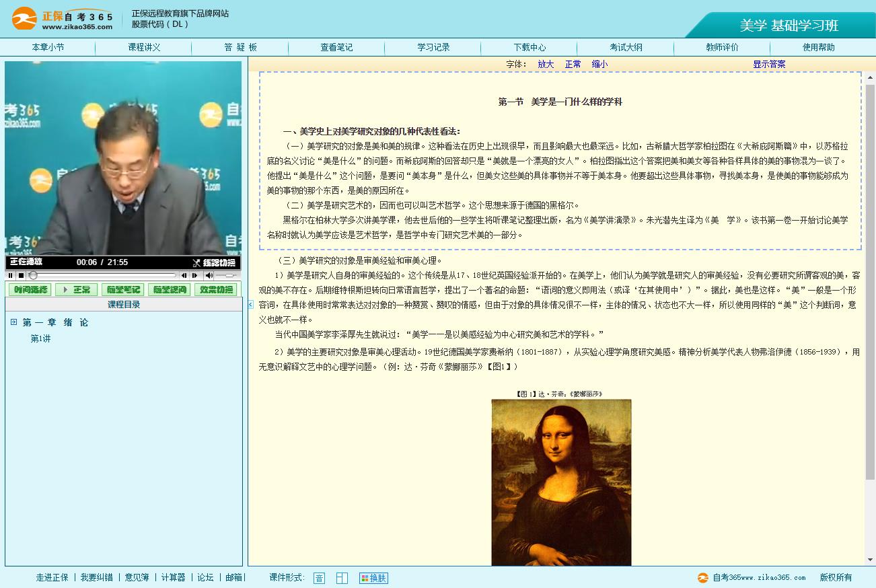876x588 pixels.
Task: Open 时间选择 time selection button
Action: coord(30,290)
